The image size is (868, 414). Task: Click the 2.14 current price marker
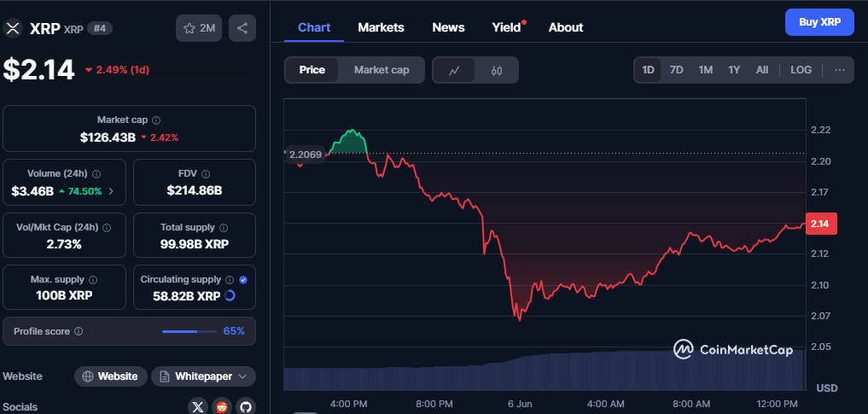[821, 224]
